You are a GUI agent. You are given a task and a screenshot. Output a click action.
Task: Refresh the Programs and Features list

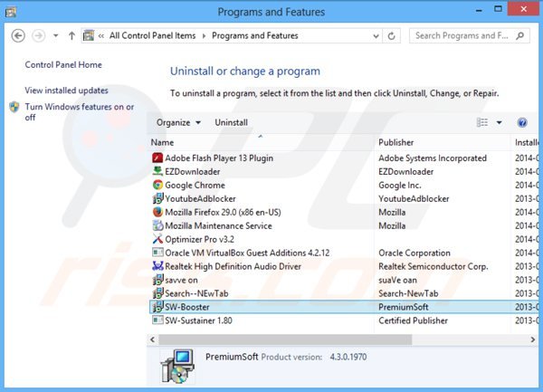391,35
